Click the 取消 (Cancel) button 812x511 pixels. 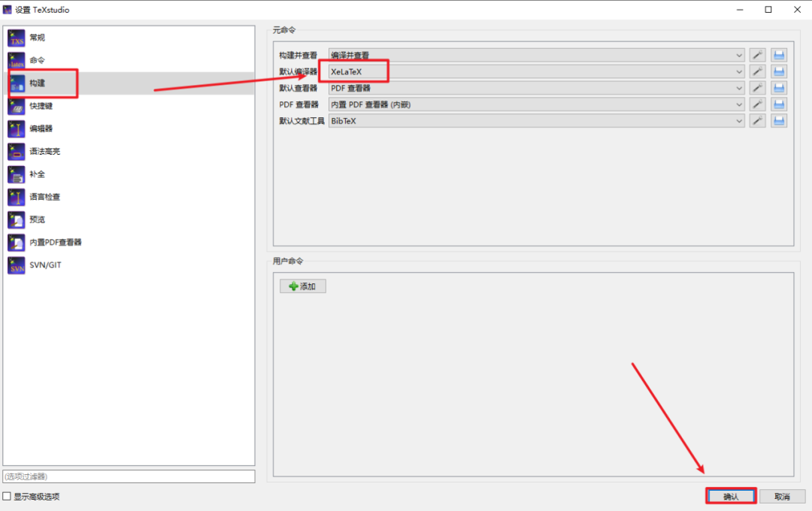pyautogui.click(x=782, y=497)
